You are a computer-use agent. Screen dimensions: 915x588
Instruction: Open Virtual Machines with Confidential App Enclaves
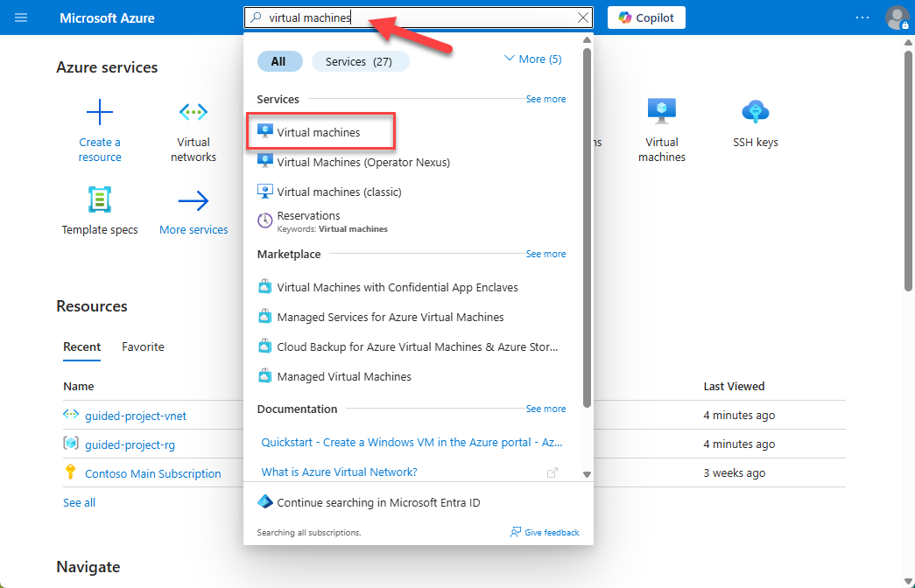click(x=388, y=287)
